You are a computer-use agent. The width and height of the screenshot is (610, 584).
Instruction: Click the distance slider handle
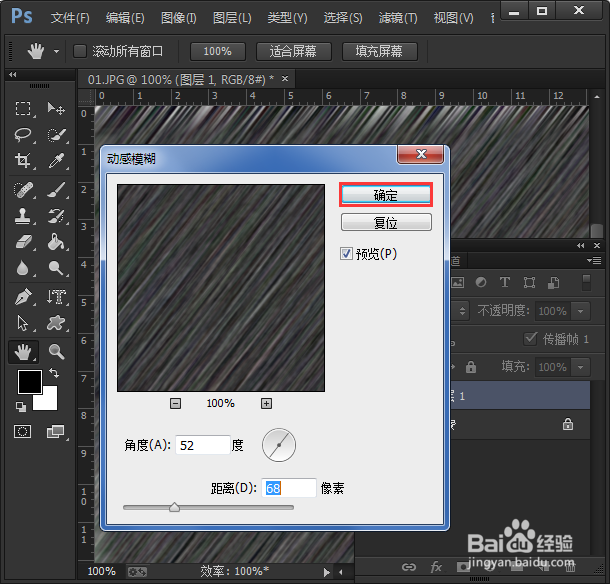point(174,507)
